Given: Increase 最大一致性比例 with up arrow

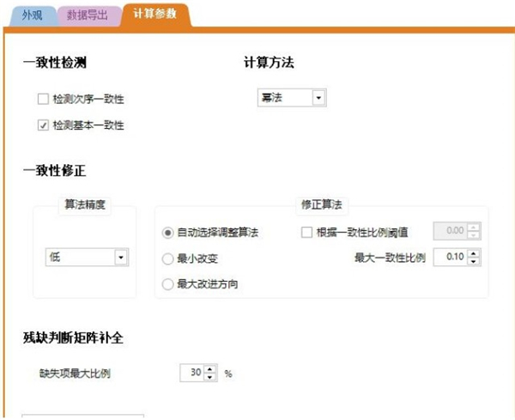Looking at the screenshot, I should coord(475,253).
